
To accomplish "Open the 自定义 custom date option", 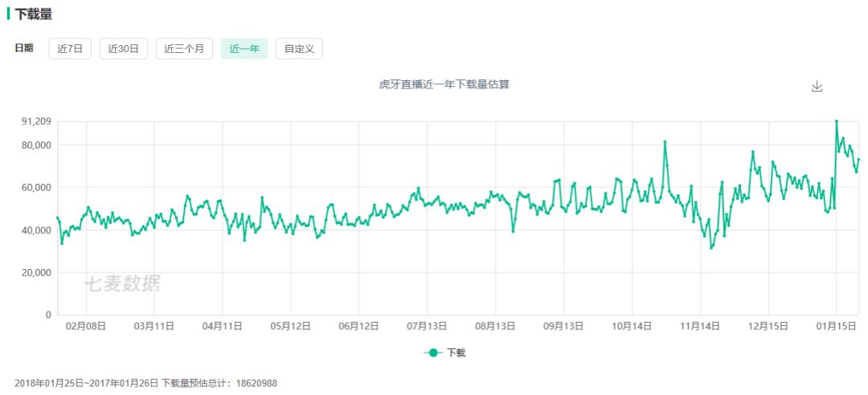I will (x=299, y=48).
